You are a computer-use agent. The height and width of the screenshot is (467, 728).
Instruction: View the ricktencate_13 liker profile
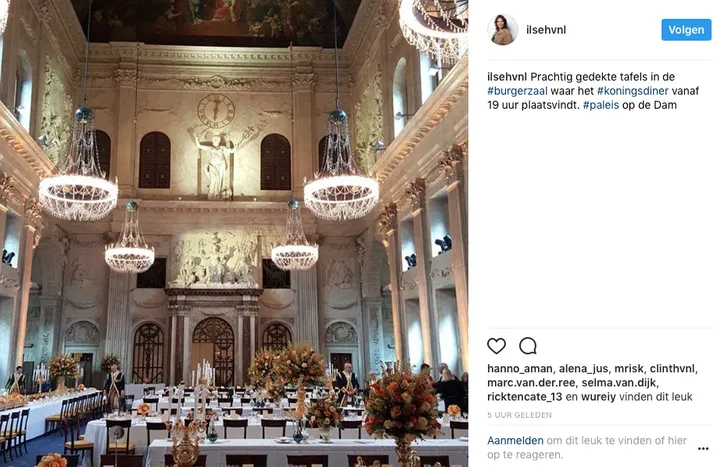(x=525, y=397)
